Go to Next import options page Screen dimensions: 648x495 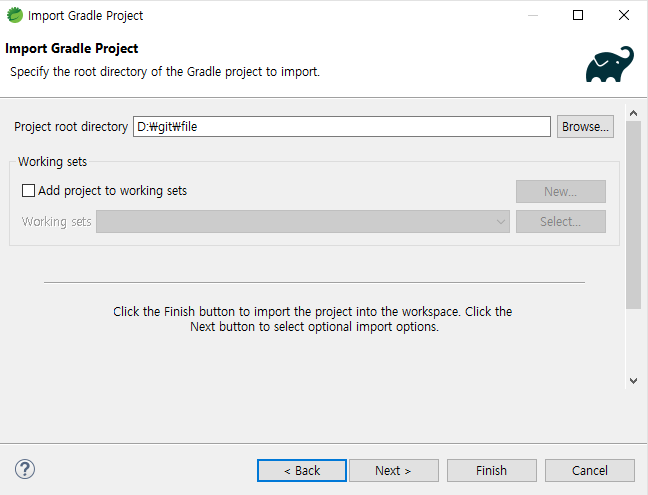pyautogui.click(x=393, y=471)
